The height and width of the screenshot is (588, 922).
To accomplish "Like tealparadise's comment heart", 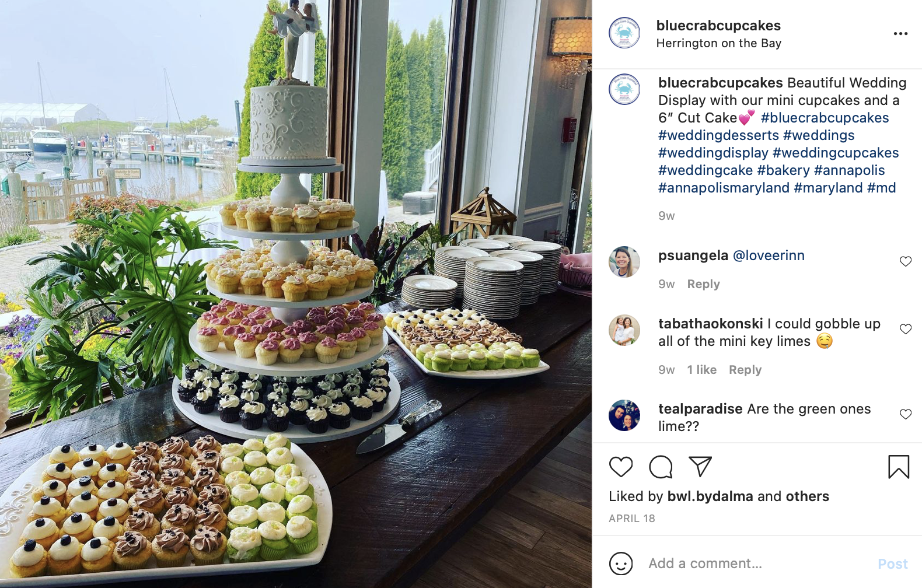I will tap(906, 414).
